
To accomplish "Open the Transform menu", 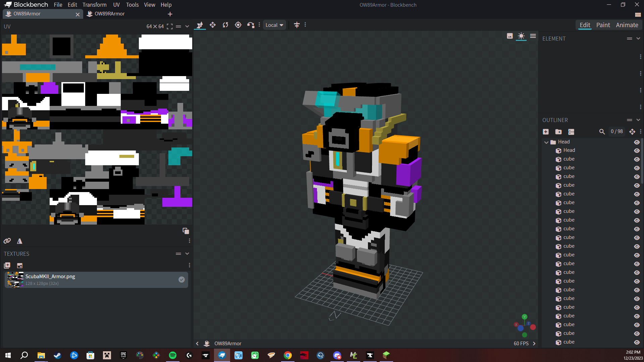I will click(95, 5).
